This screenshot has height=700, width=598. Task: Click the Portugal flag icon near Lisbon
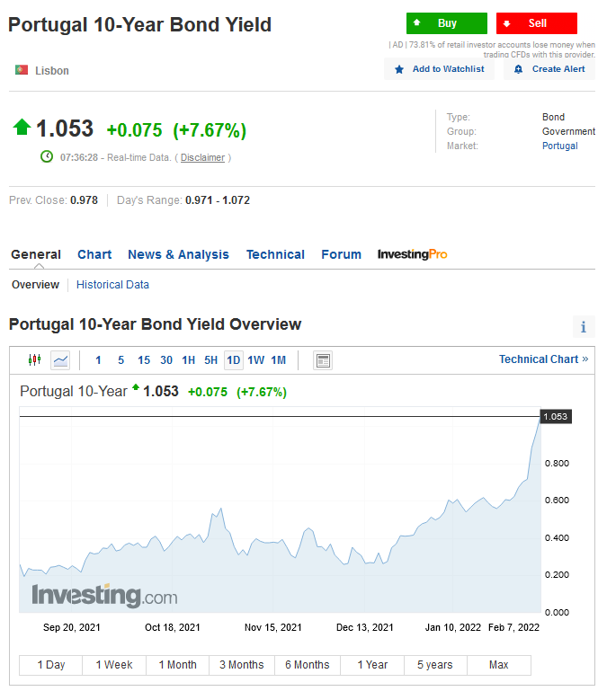click(x=22, y=70)
